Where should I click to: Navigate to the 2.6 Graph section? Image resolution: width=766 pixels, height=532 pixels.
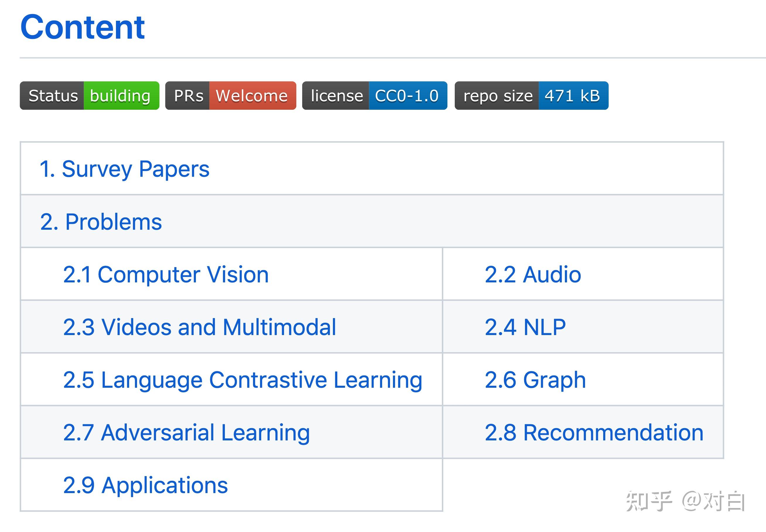[535, 380]
